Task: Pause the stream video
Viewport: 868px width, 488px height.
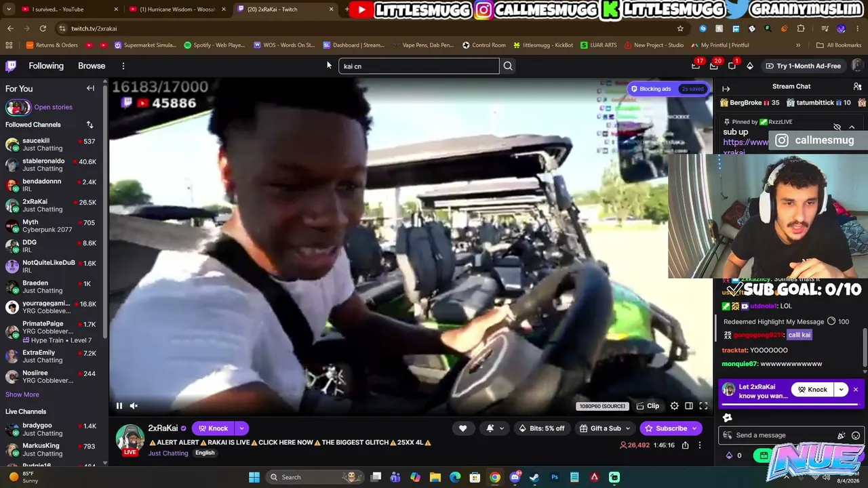Action: (119, 406)
